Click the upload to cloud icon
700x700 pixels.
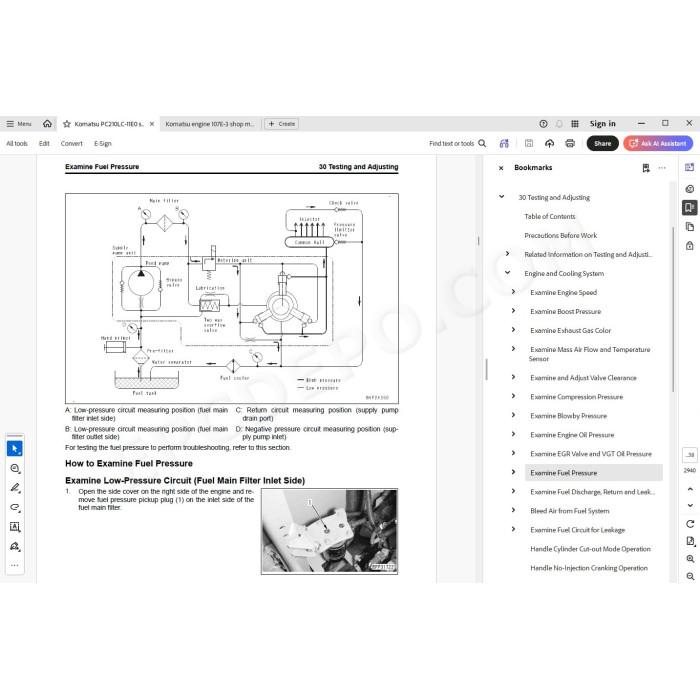pyautogui.click(x=550, y=143)
